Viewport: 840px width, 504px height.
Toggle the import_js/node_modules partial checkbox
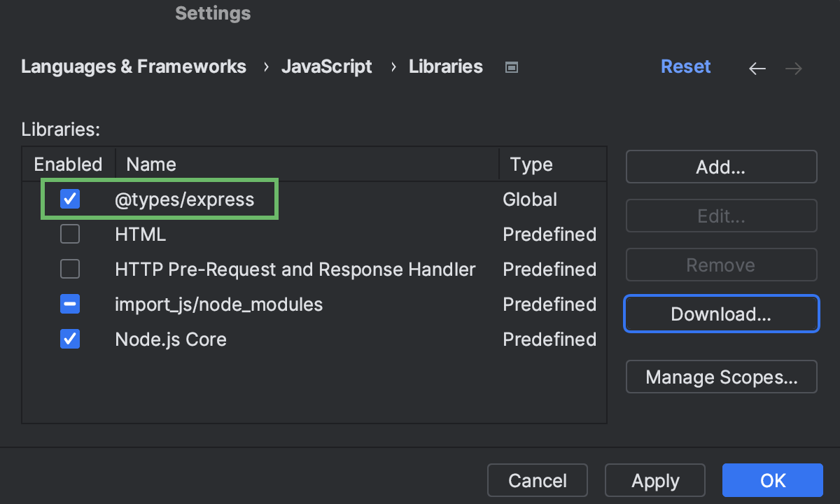(x=70, y=304)
